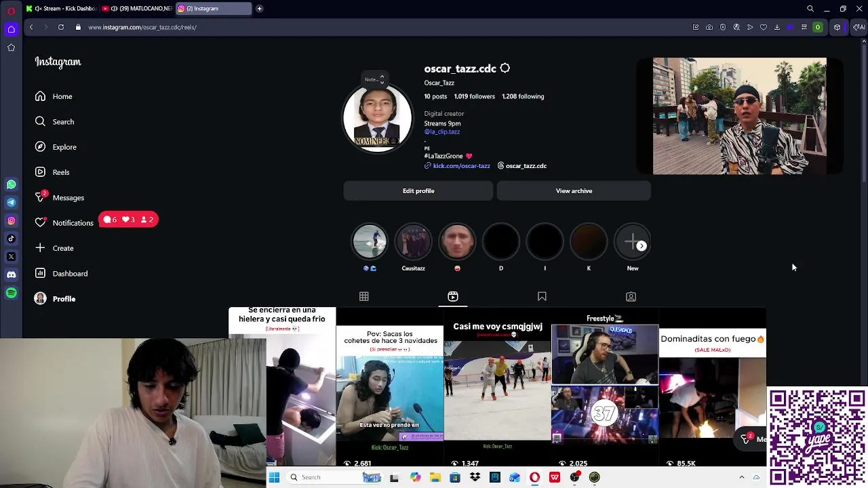Viewport: 868px width, 488px height.
Task: Open Messages in the sidebar
Action: [60, 197]
